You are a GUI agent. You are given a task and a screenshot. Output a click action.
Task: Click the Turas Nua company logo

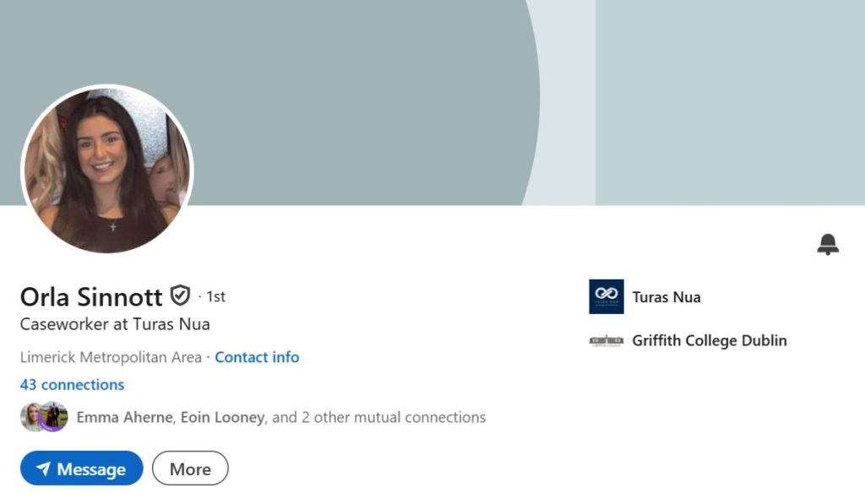tap(606, 296)
